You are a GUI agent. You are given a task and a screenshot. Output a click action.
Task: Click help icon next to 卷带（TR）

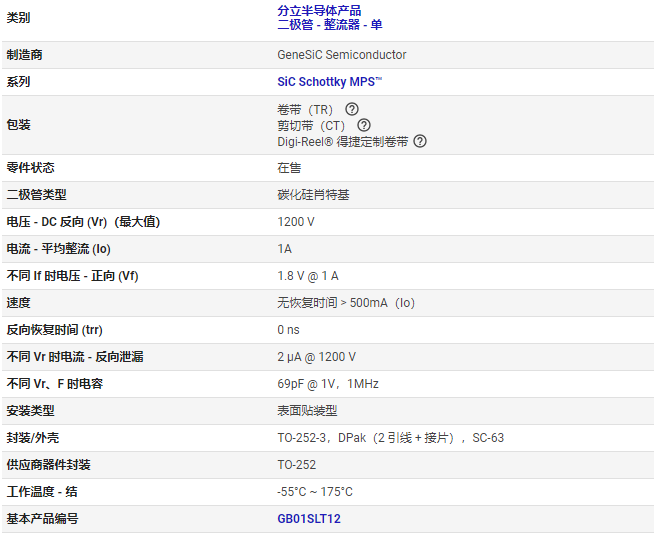(x=352, y=109)
